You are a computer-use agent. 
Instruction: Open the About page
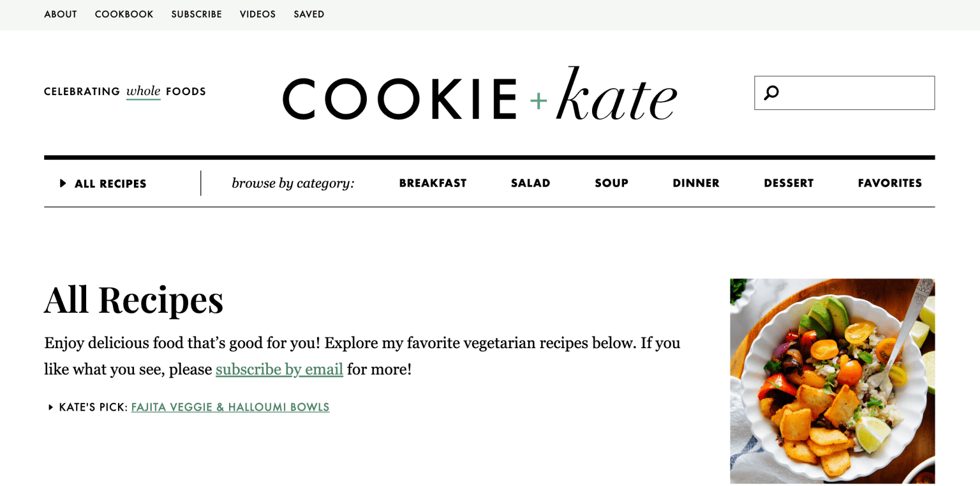click(61, 14)
